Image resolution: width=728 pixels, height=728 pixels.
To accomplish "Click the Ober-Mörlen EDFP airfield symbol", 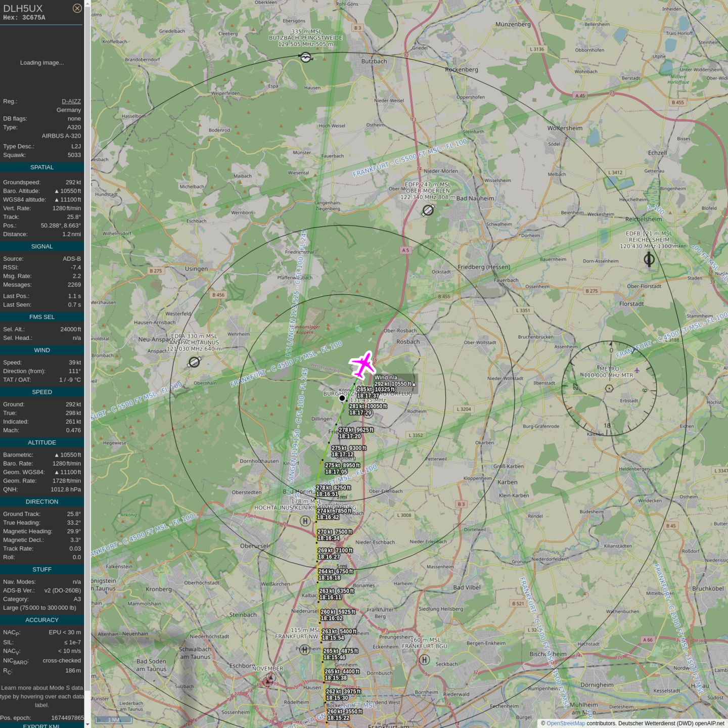I will [x=428, y=210].
